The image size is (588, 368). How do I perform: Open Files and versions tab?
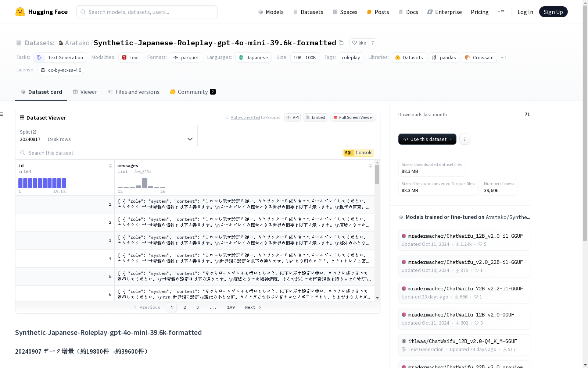pos(133,92)
